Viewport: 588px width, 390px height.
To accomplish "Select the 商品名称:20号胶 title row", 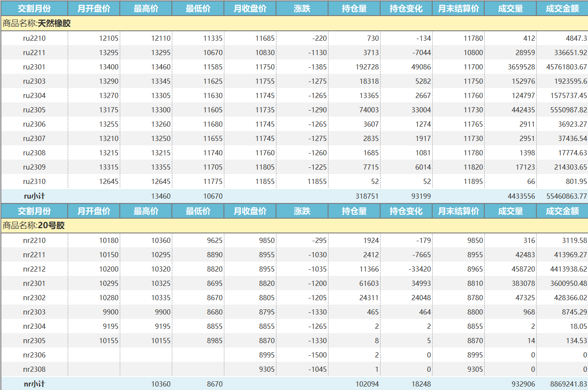I will [294, 226].
